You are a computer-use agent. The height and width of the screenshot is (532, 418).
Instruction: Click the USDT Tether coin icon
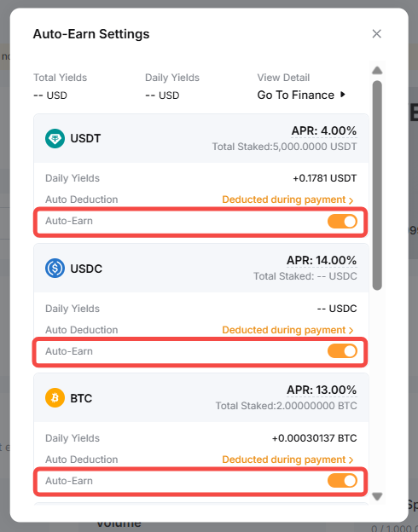pyautogui.click(x=55, y=138)
